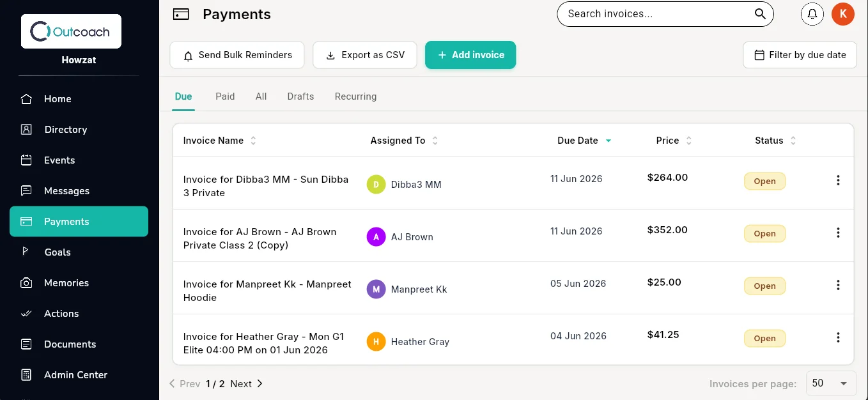
Task: Open invoices per page dropdown
Action: [831, 383]
